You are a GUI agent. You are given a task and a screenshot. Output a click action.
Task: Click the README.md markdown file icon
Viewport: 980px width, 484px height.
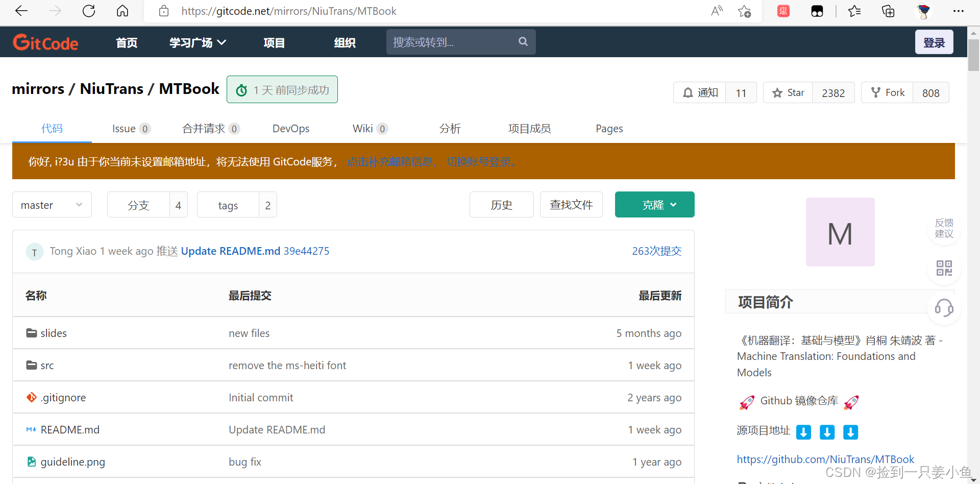(31, 429)
